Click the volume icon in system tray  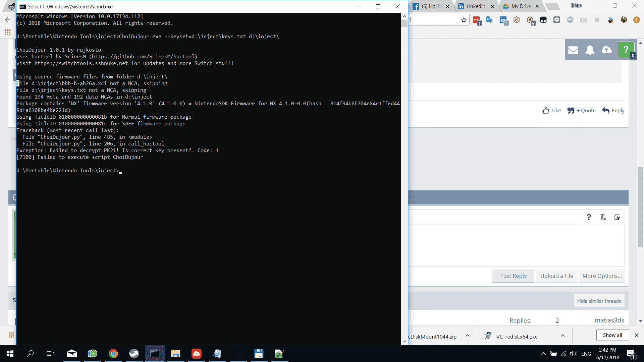(573, 354)
